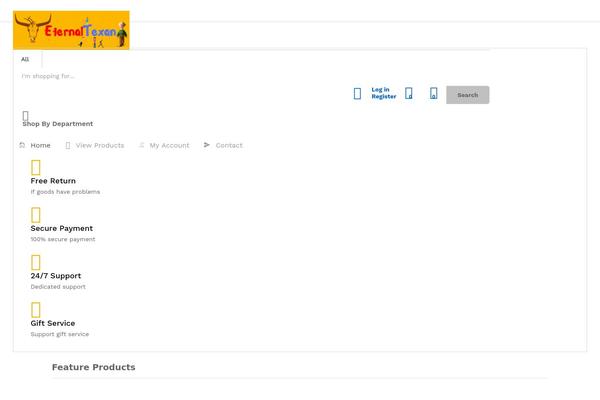600x400 pixels.
Task: Open the Register link
Action: (x=384, y=96)
